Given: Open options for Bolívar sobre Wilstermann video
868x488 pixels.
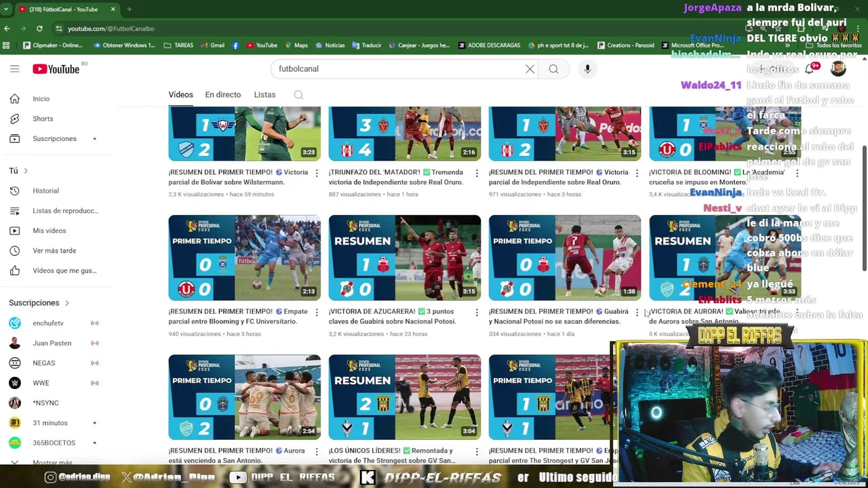Looking at the screenshot, I should pos(316,174).
